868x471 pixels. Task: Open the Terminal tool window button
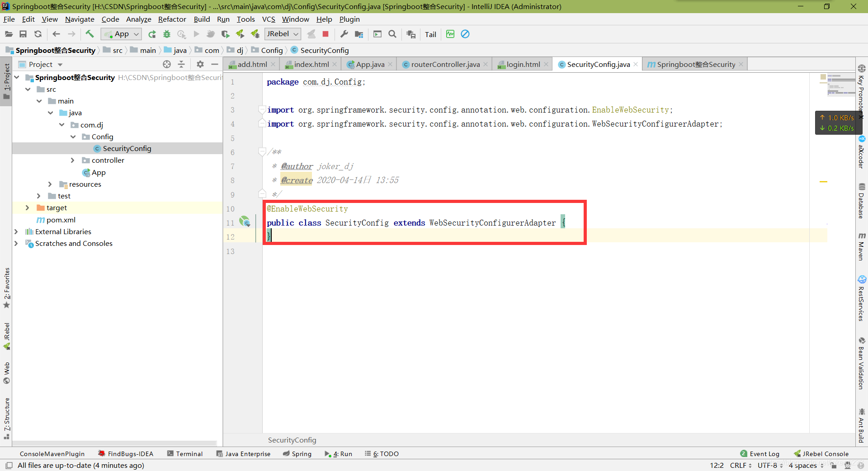click(185, 454)
